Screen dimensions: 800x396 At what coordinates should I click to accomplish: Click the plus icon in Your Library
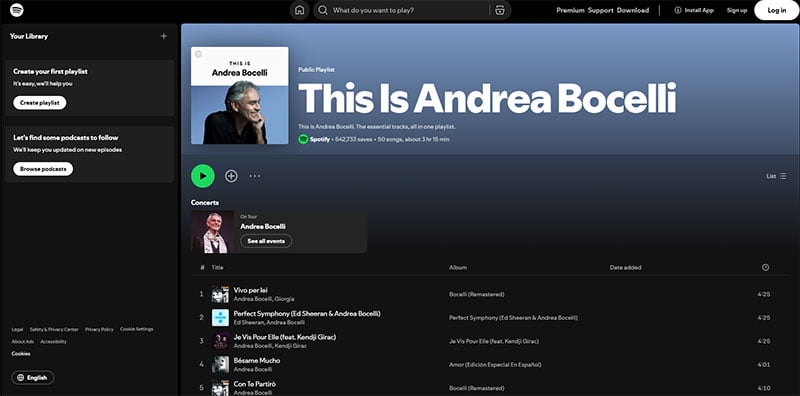pyautogui.click(x=164, y=36)
